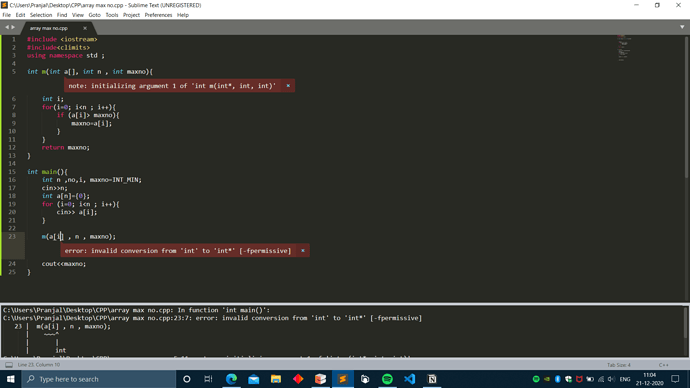Click the 'Type here to search' box
This screenshot has width=690, height=388.
tap(99, 379)
